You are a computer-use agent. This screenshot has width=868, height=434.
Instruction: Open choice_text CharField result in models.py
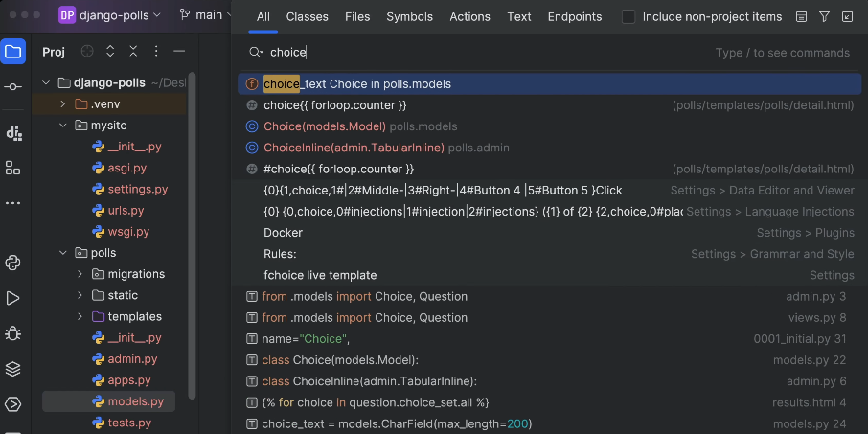[x=550, y=424]
